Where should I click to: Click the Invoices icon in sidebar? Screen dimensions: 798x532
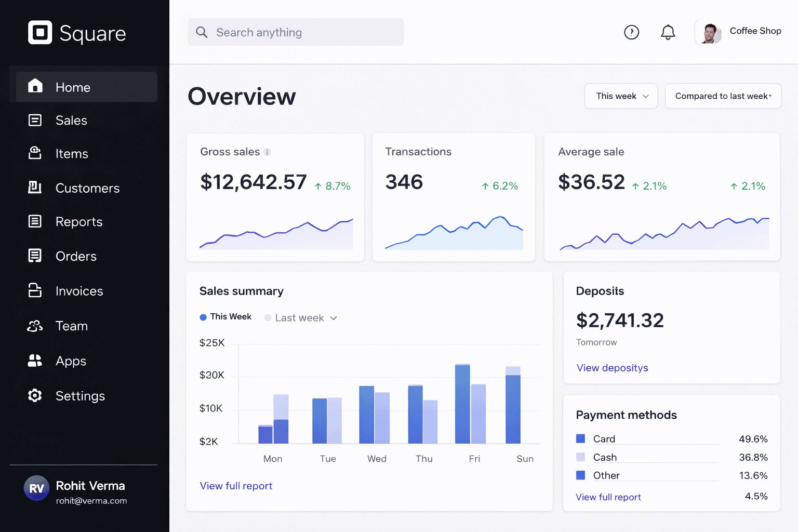pos(35,290)
